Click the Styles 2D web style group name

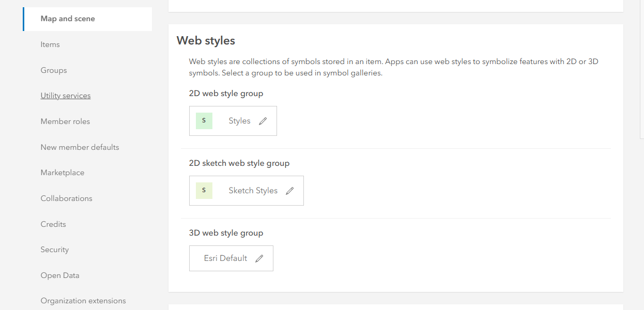click(x=239, y=121)
